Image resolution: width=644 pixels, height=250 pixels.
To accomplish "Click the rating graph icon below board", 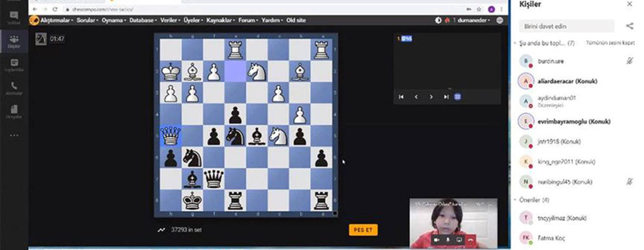I will [x=161, y=230].
